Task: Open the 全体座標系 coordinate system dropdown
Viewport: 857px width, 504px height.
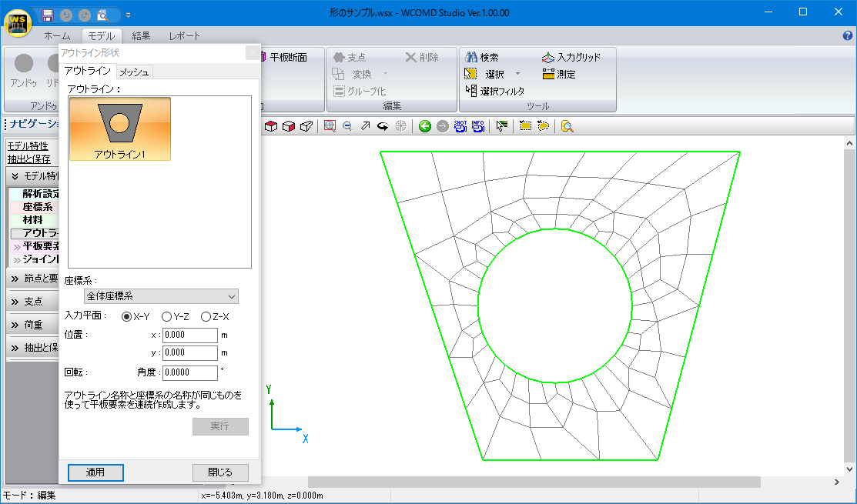Action: [x=161, y=296]
